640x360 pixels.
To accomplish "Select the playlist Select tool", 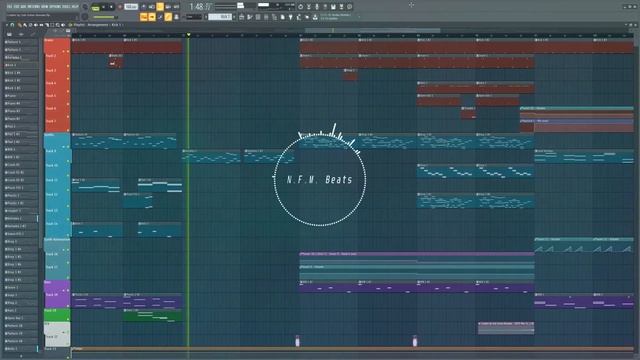I will tap(52, 25).
